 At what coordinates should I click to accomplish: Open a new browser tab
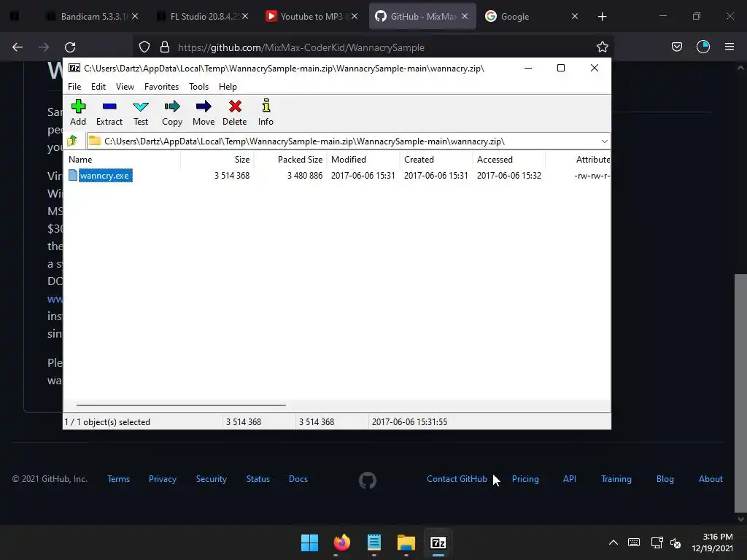pos(602,17)
